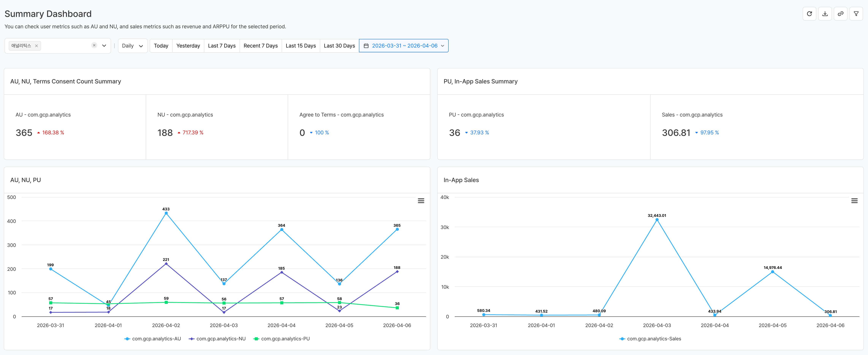Click the refresh dashboard icon
Viewport: 868px width, 355px height.
[809, 14]
